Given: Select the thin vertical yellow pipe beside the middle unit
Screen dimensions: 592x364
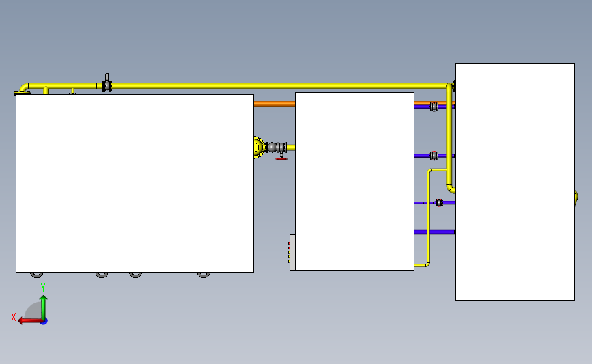Looking at the screenshot, I should coord(429,217).
